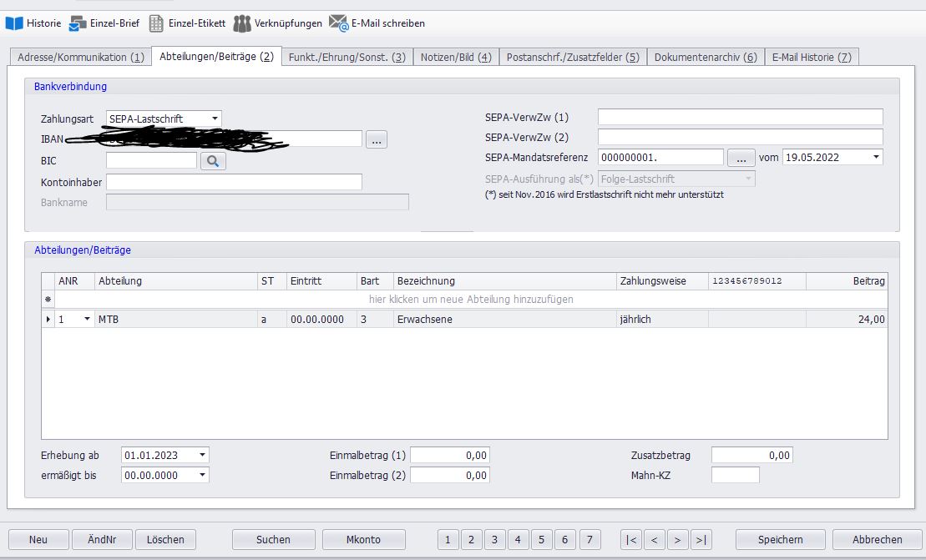
Task: Open the vom date dropdown
Action: [875, 157]
